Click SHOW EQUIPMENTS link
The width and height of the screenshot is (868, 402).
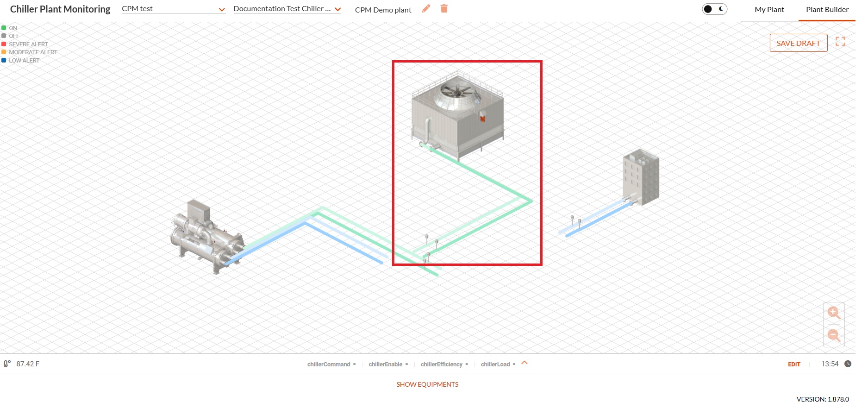pyautogui.click(x=427, y=384)
